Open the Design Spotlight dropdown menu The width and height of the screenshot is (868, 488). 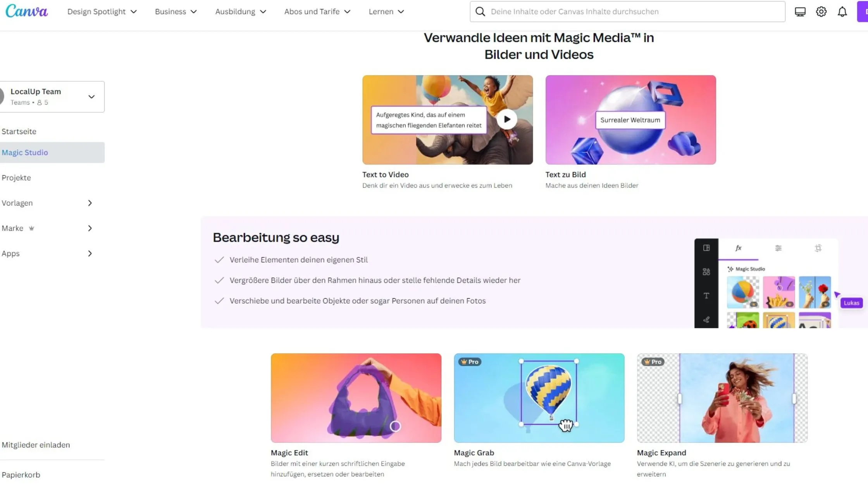pos(102,12)
